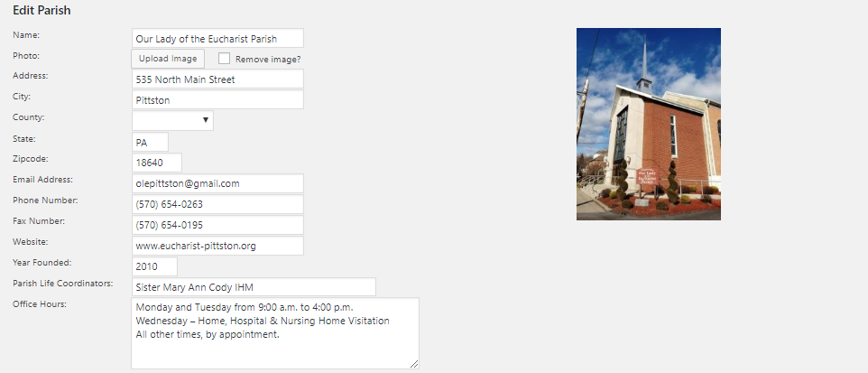The image size is (868, 373).
Task: Click the Zipcode field with 18640
Action: [x=157, y=163]
